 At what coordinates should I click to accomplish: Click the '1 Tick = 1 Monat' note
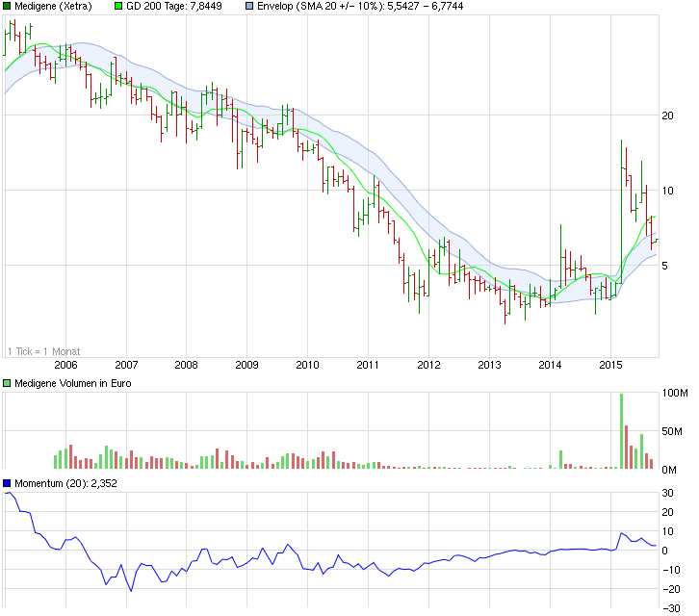(43, 351)
